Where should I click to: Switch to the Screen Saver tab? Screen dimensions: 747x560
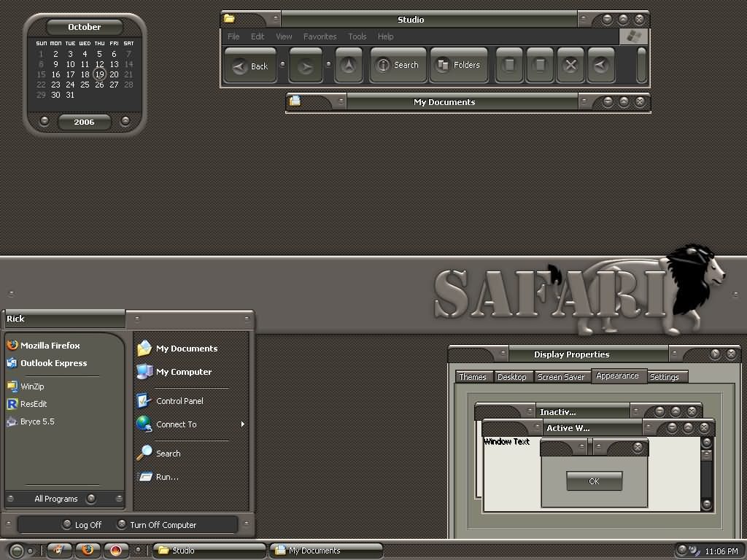(561, 377)
